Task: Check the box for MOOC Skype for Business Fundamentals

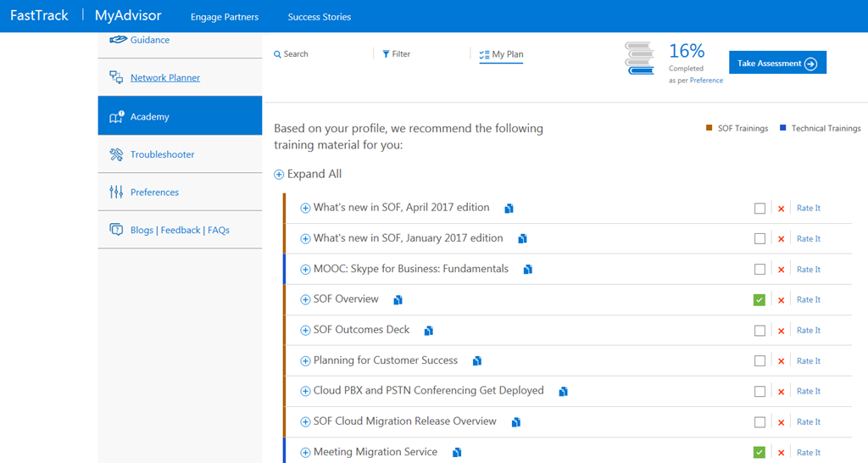Action: click(x=759, y=270)
